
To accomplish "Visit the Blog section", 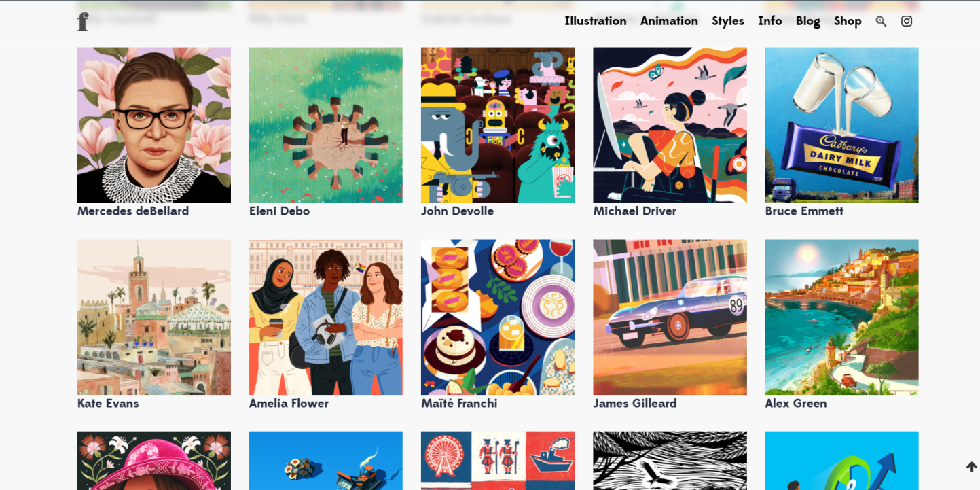I will (808, 21).
